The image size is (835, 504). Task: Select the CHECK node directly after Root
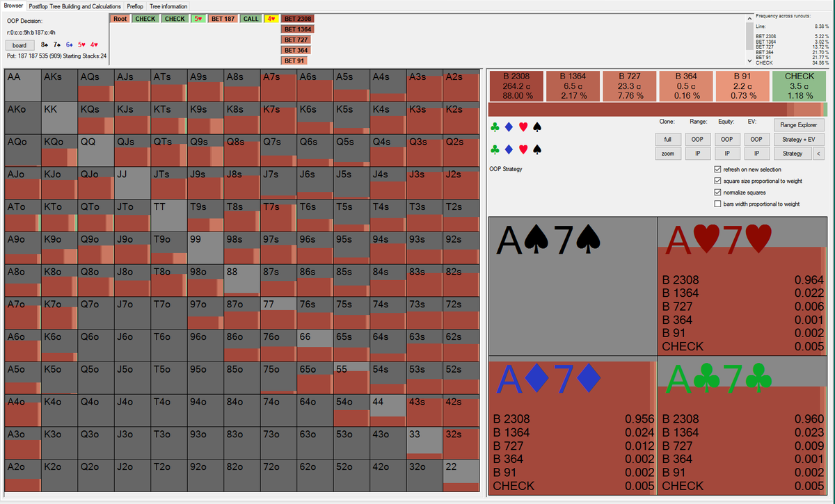[145, 19]
